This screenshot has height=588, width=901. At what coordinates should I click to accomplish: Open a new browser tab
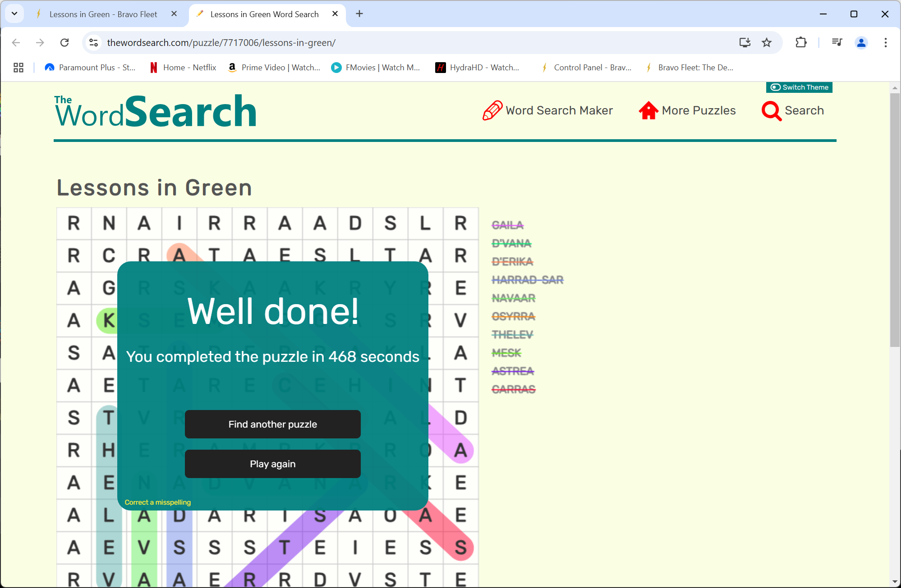point(359,14)
